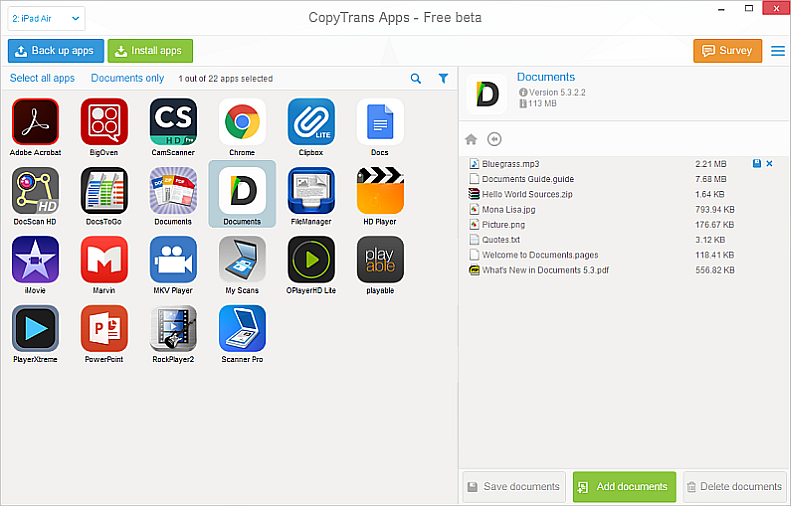
Task: Go to documents home folder icon
Action: (471, 139)
